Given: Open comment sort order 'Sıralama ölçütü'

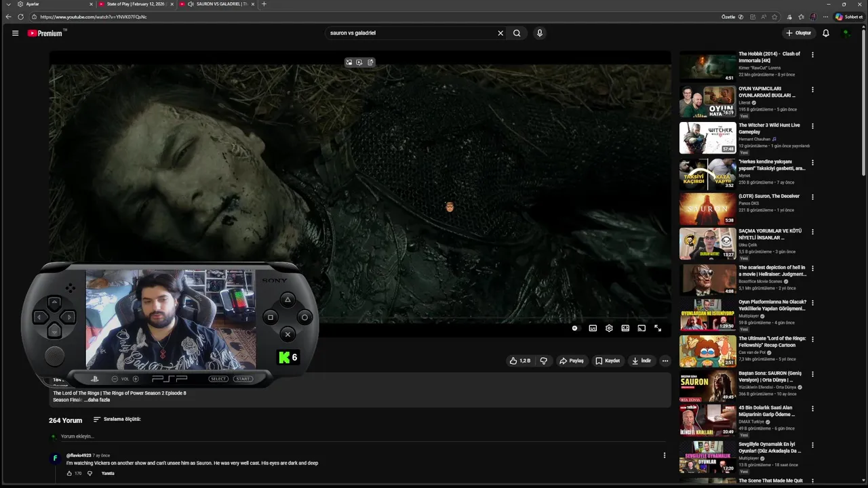Looking at the screenshot, I should click(x=117, y=420).
